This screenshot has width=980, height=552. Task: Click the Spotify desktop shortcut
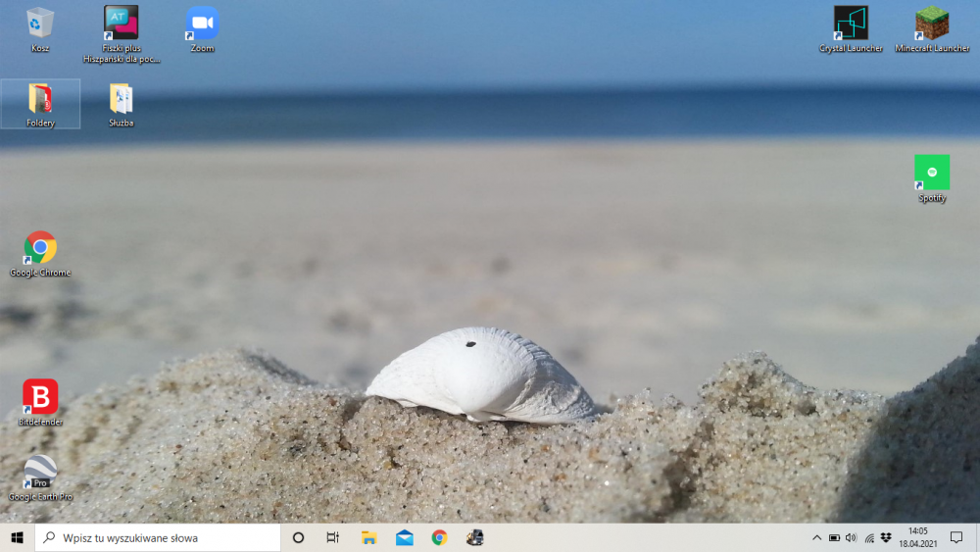pos(932,174)
